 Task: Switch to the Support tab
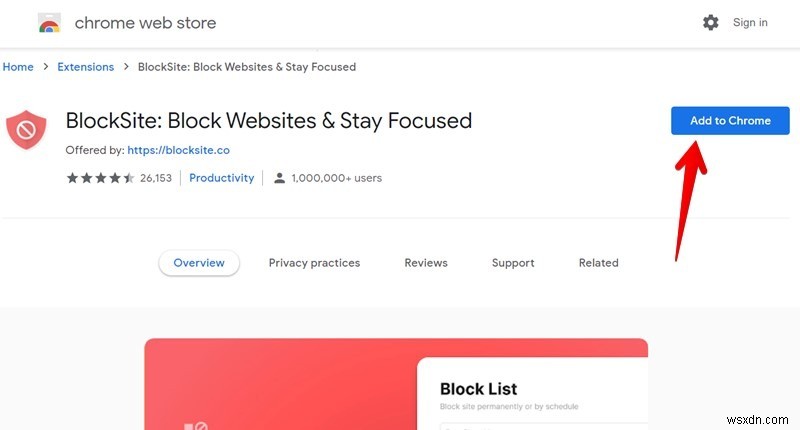tap(513, 263)
